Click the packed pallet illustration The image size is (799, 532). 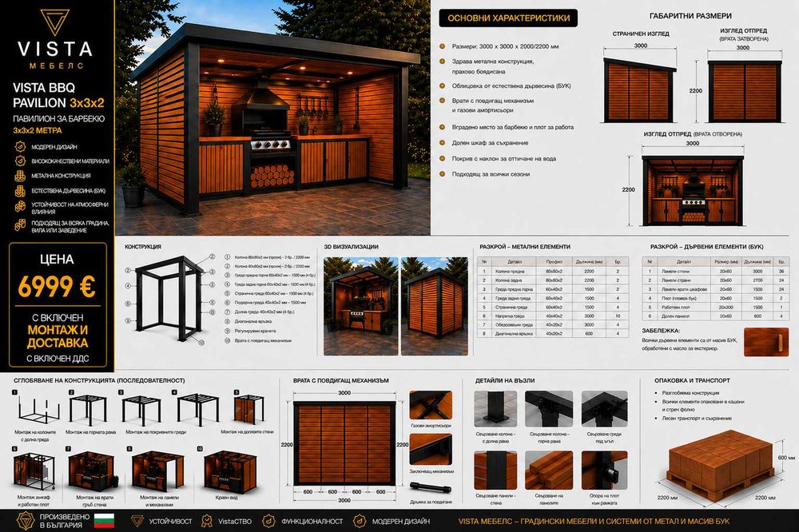(x=721, y=464)
